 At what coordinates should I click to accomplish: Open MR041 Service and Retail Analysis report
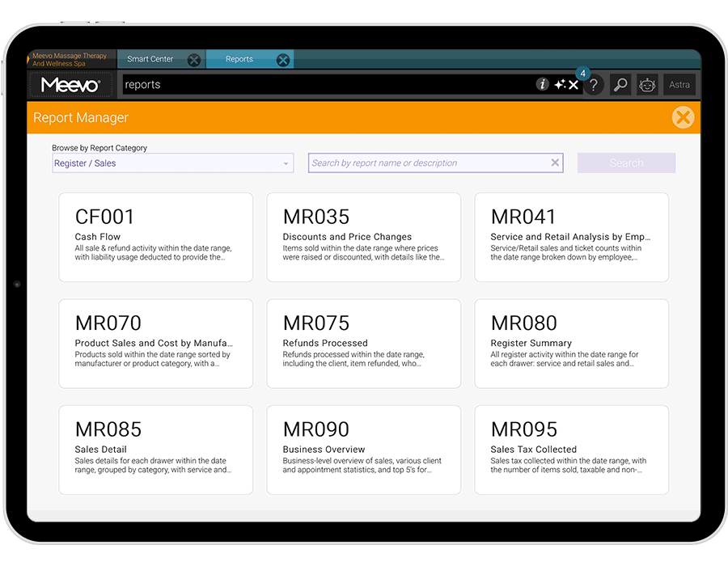click(572, 238)
